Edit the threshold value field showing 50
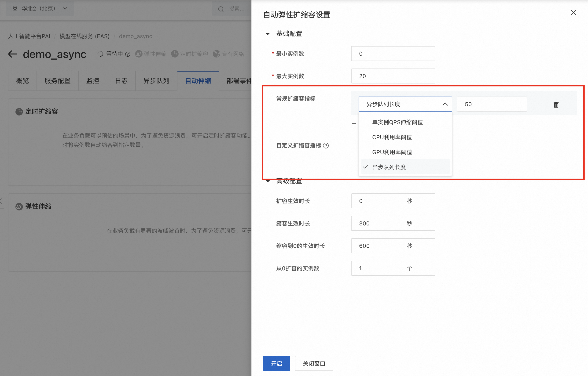588x376 pixels. tap(492, 104)
